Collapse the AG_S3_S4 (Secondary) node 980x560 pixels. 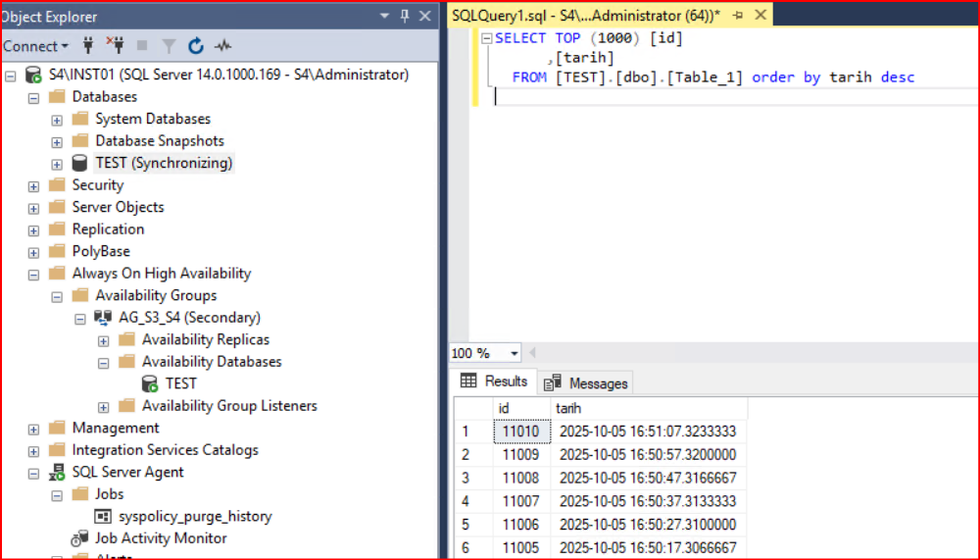click(x=80, y=318)
